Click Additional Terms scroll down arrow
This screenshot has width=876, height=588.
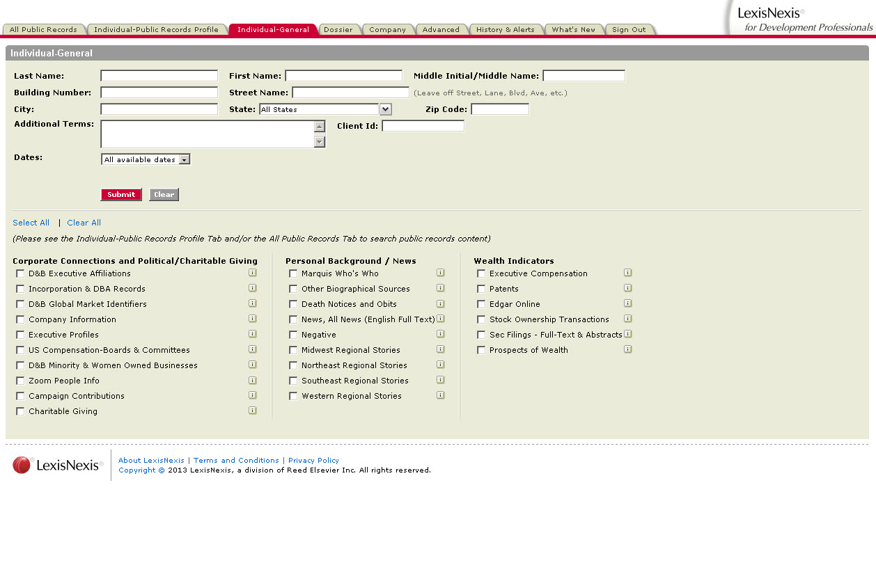click(320, 142)
